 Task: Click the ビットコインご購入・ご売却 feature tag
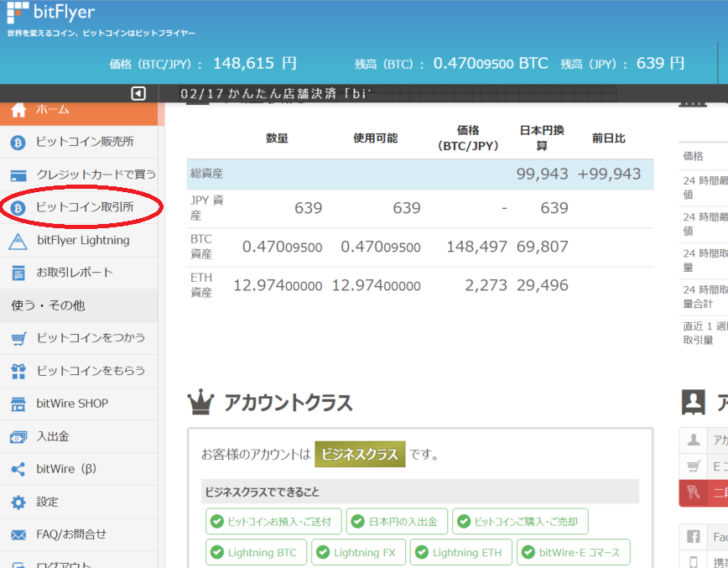(521, 522)
